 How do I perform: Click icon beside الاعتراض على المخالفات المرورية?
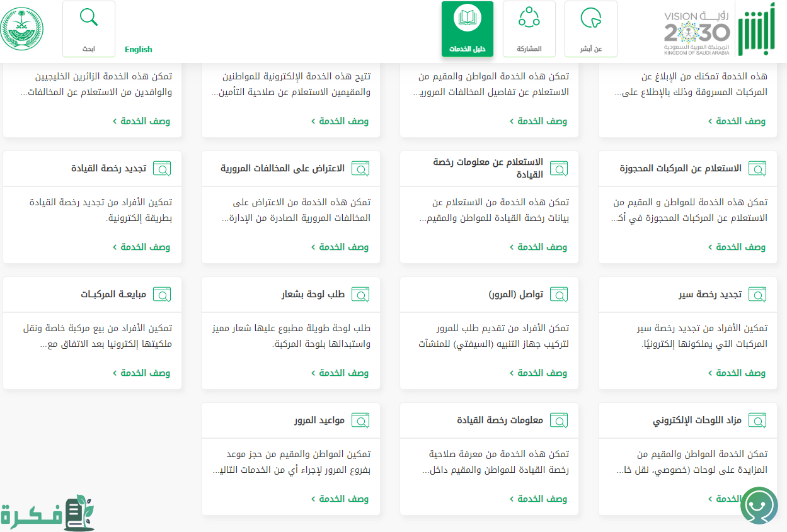pos(360,169)
